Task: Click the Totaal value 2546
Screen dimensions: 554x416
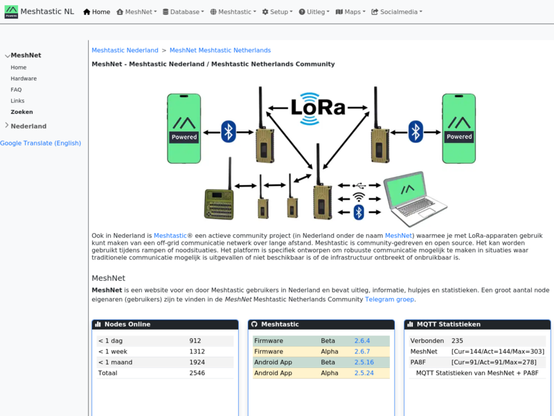Action: point(197,373)
